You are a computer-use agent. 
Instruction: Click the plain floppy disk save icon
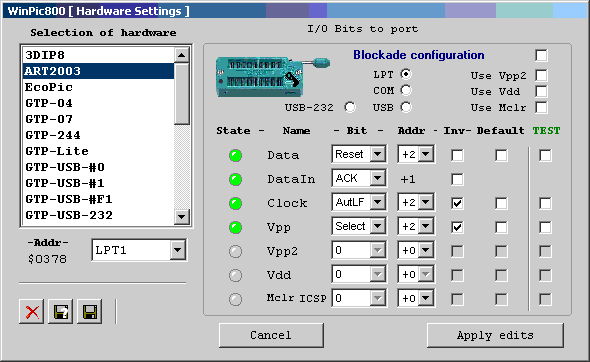pyautogui.click(x=90, y=312)
